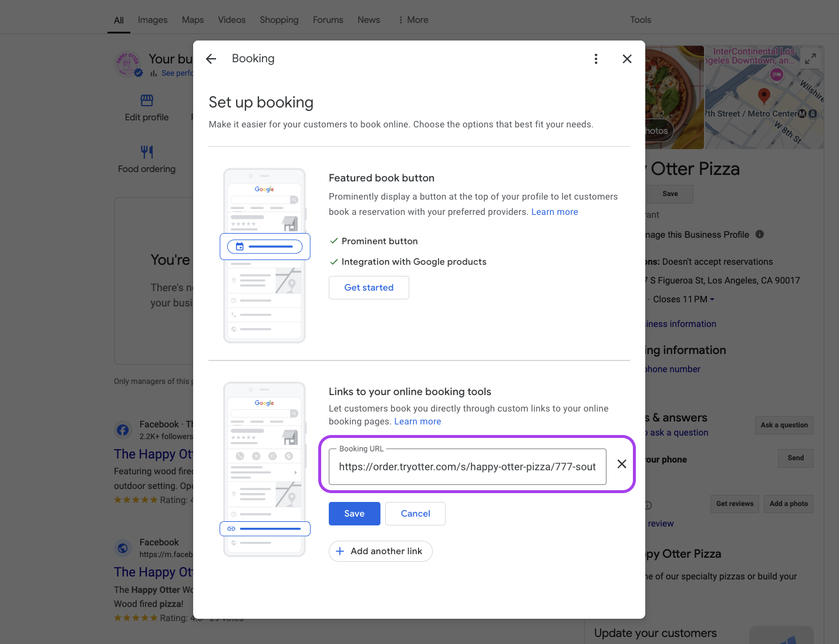Save the booking URL
This screenshot has width=839, height=644.
click(355, 514)
